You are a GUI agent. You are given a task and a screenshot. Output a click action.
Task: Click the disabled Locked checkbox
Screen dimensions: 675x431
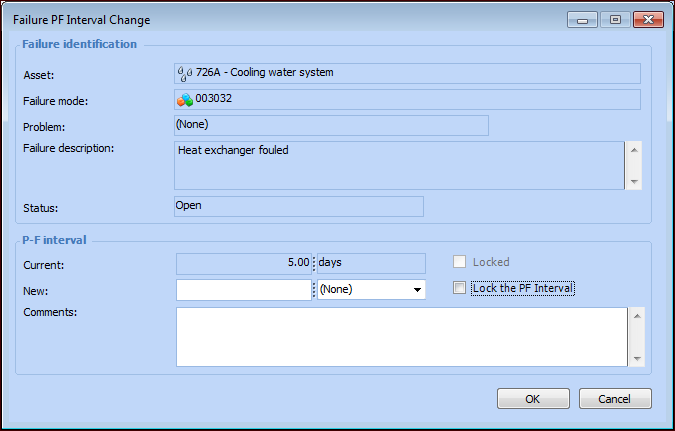tap(459, 262)
